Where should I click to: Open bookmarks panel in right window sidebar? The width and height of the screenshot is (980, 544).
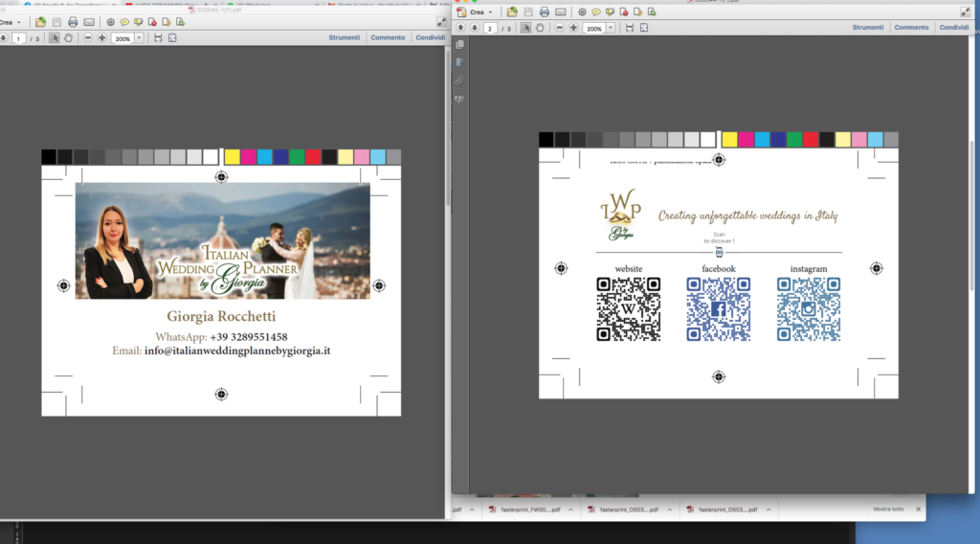(460, 62)
